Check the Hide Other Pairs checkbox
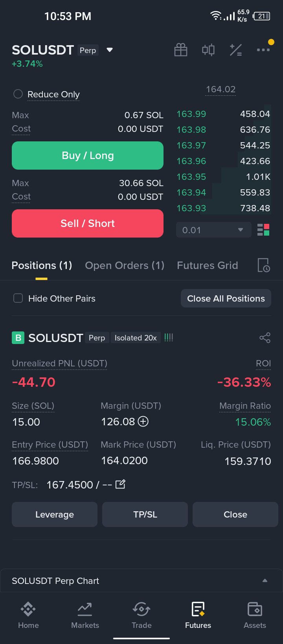Image resolution: width=283 pixels, height=644 pixels. coord(18,298)
